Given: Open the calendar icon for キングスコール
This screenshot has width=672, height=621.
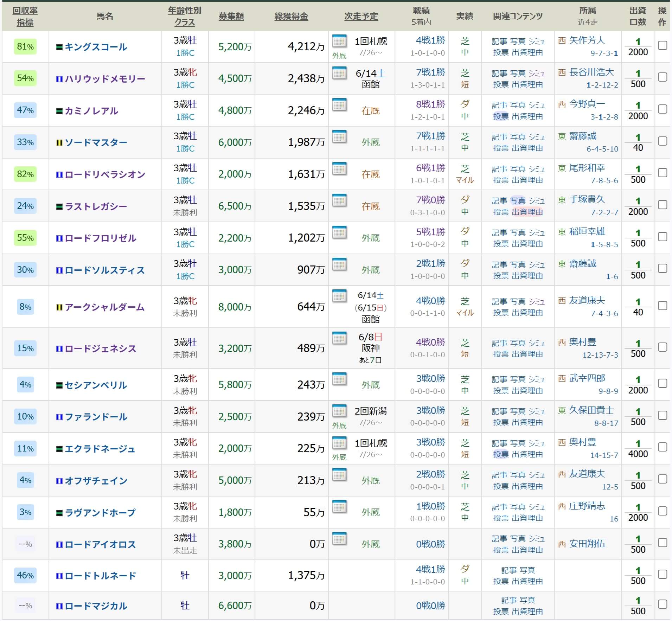Looking at the screenshot, I should click(x=339, y=41).
